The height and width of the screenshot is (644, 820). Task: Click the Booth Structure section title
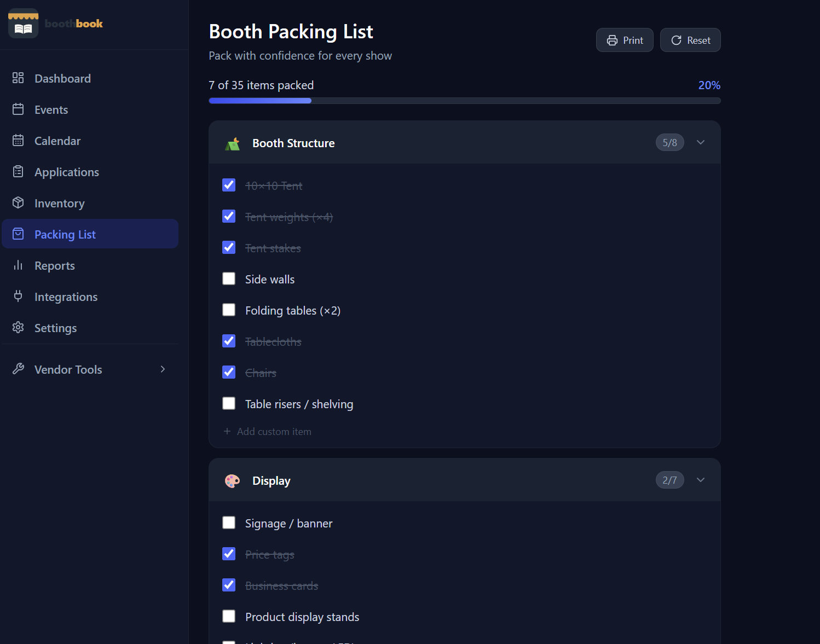pos(293,143)
